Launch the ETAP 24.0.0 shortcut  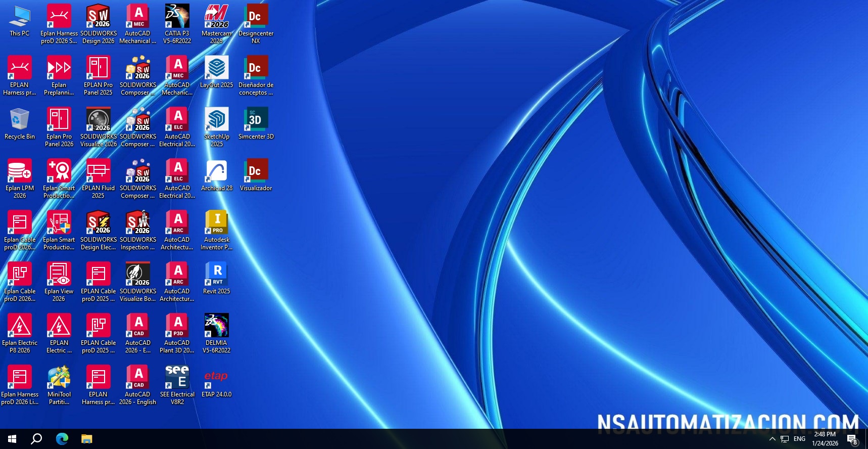point(217,382)
